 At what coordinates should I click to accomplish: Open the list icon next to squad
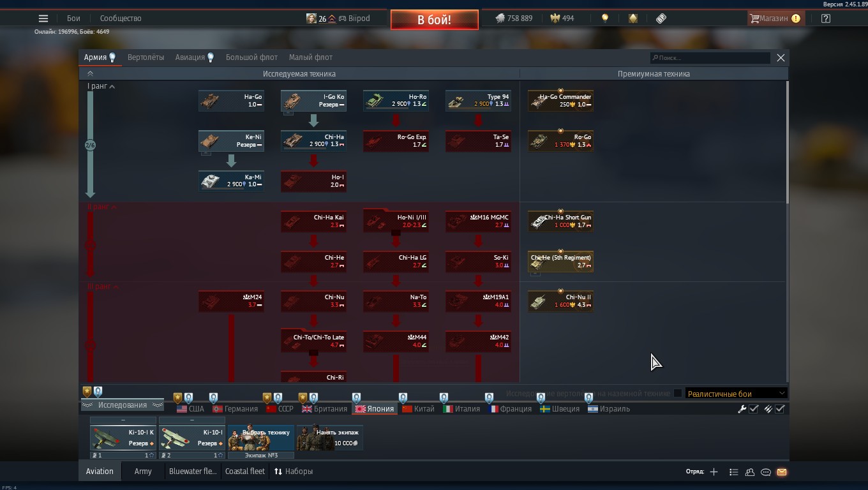(x=733, y=472)
